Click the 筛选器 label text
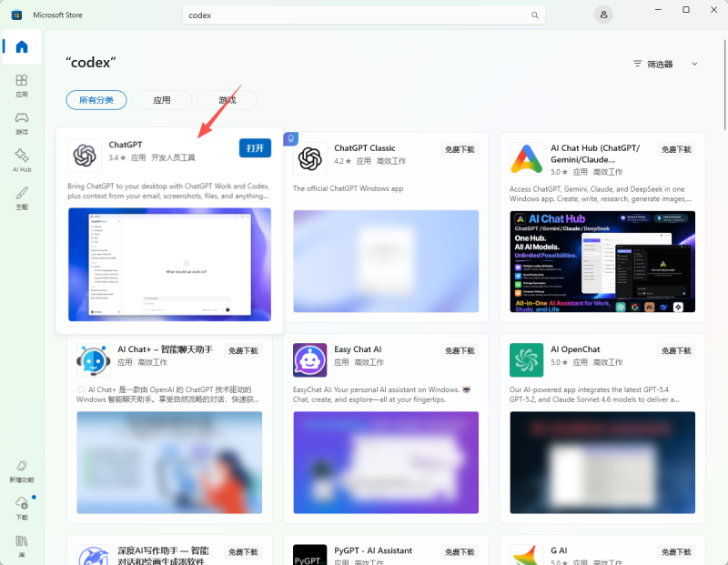This screenshot has width=728, height=565. click(x=660, y=64)
